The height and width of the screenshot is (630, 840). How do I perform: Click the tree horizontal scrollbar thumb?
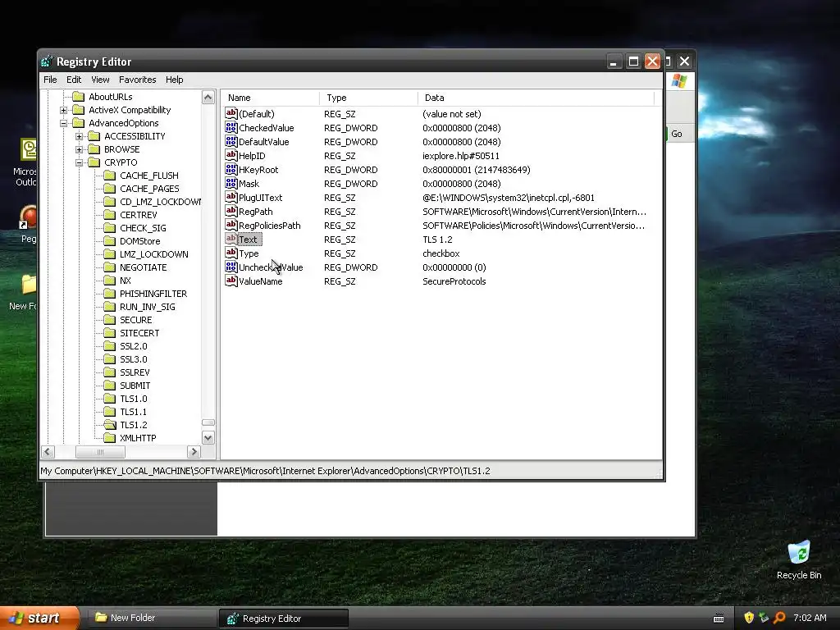coord(100,452)
